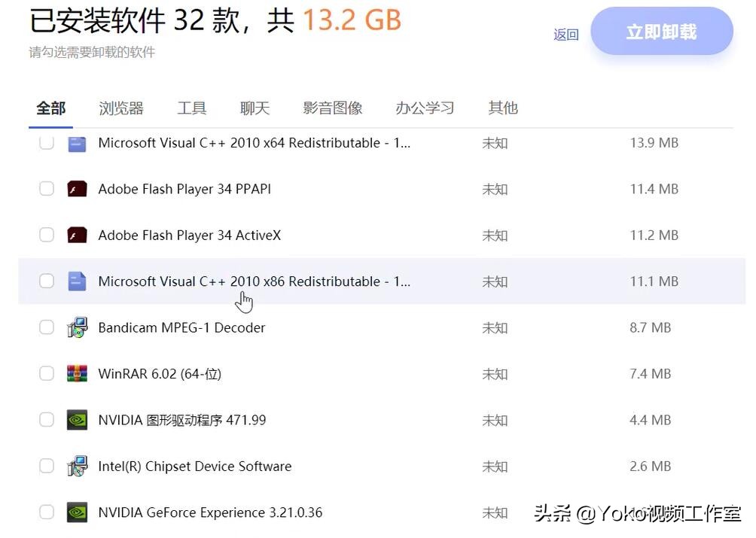Select the 影音图像 tab
Screen dimensions: 756x538
pos(332,108)
